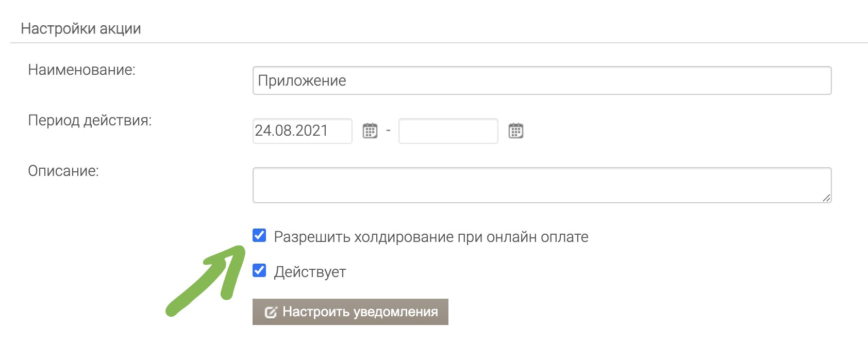Click the Период действия: label

[90, 120]
